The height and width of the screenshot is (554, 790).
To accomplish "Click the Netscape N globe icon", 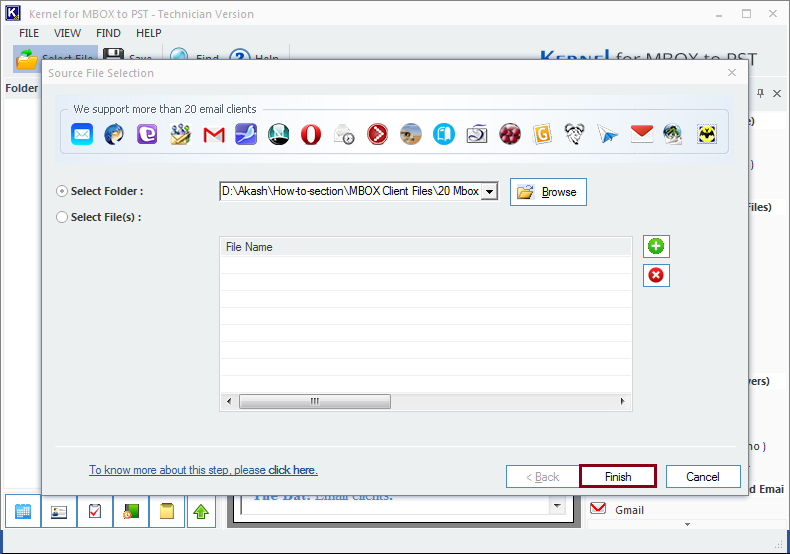I will click(x=279, y=134).
